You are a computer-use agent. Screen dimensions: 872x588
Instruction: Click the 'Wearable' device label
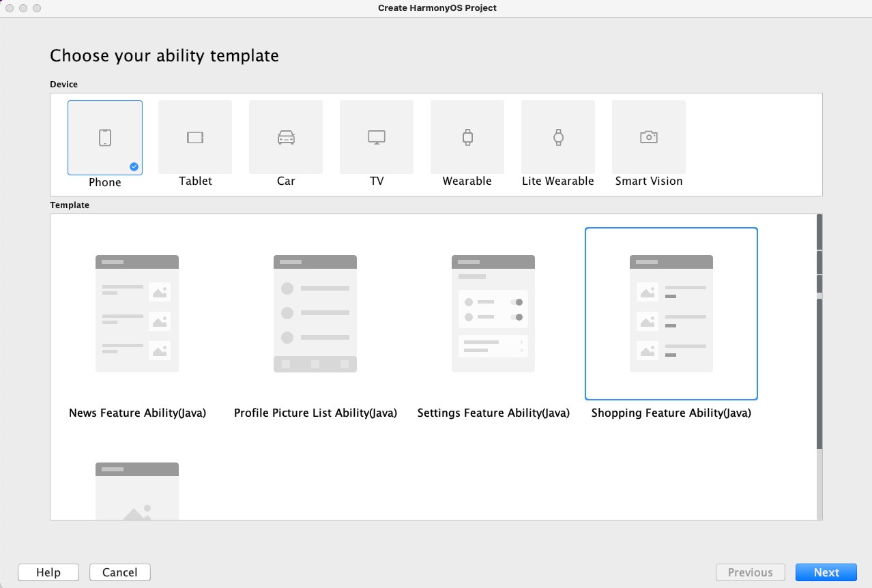point(467,181)
